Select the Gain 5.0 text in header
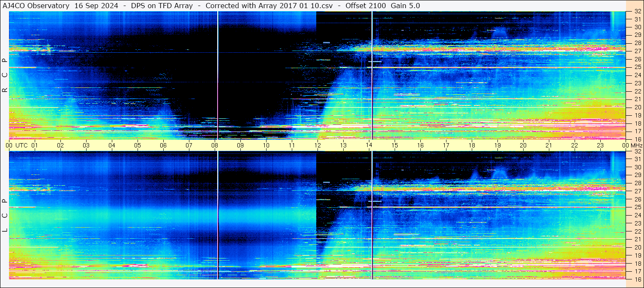644x288 pixels. coord(405,6)
